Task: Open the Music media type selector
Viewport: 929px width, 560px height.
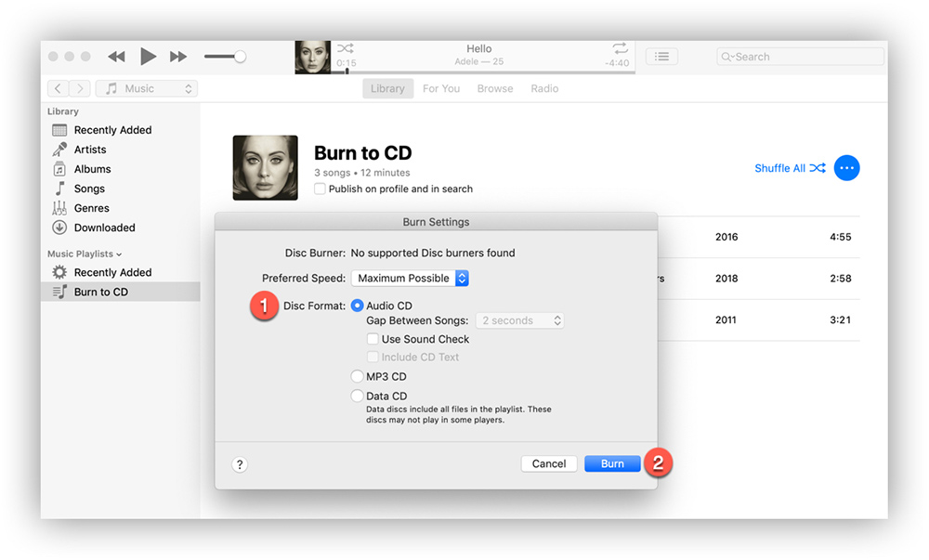Action: coord(148,88)
